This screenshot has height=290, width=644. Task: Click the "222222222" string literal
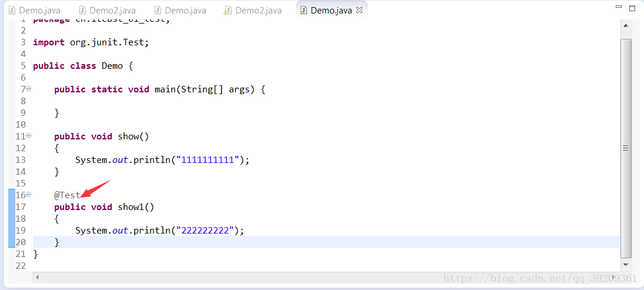[205, 231]
